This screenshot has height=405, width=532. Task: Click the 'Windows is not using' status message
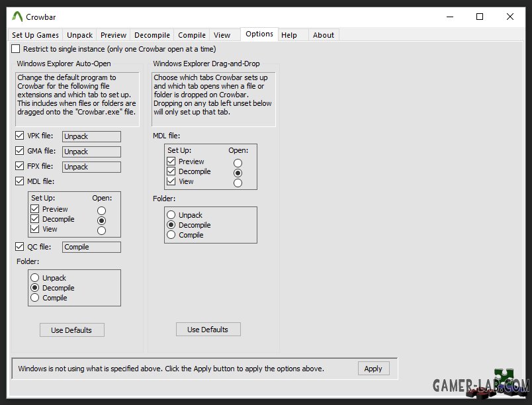click(x=171, y=369)
